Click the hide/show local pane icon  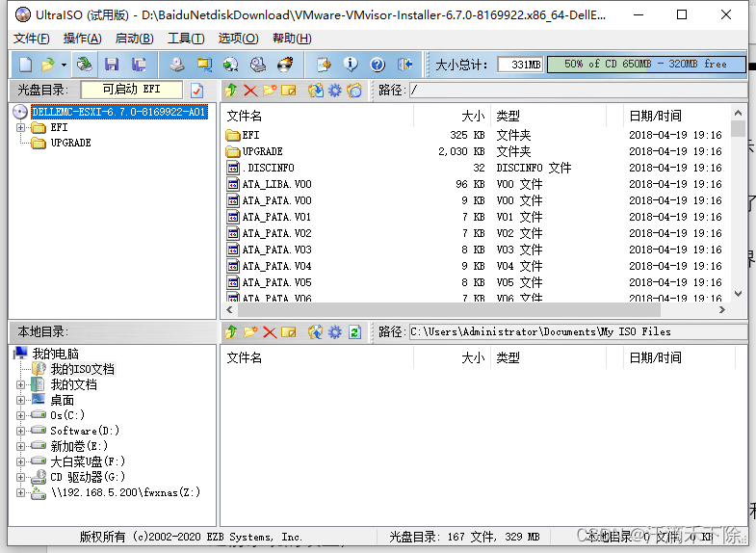(x=354, y=91)
